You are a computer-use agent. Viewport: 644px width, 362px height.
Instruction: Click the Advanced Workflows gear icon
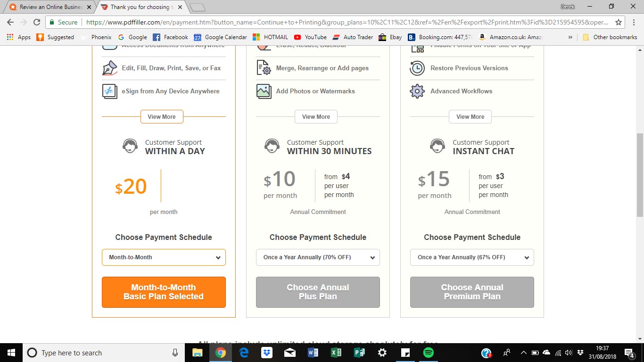click(417, 91)
